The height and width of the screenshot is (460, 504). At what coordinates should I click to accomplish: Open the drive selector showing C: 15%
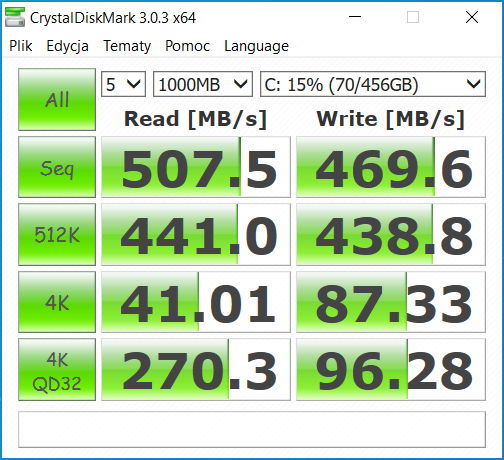click(x=373, y=84)
